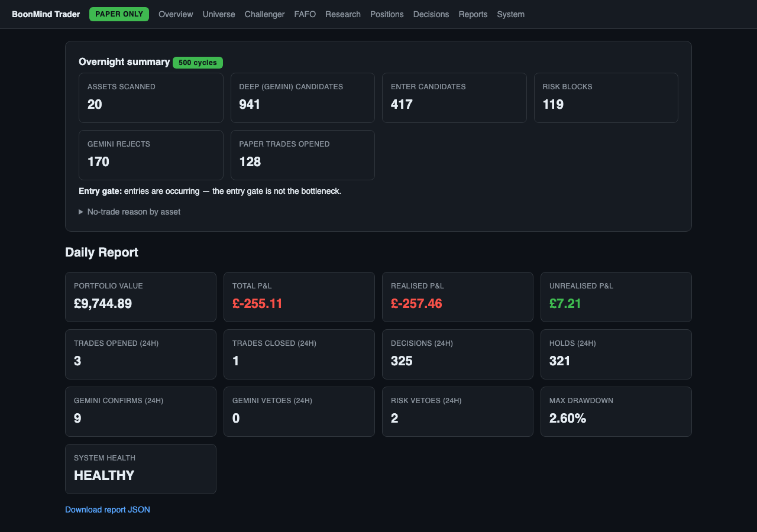Screen dimensions: 757x532
Task: Click the Paper Trades Opened value 128
Action: [250, 162]
